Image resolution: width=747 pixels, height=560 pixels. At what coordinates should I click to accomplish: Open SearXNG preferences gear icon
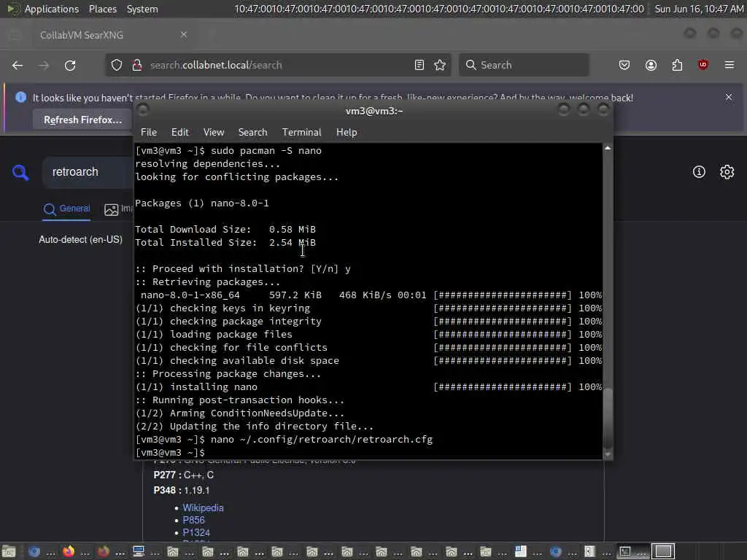point(727,172)
